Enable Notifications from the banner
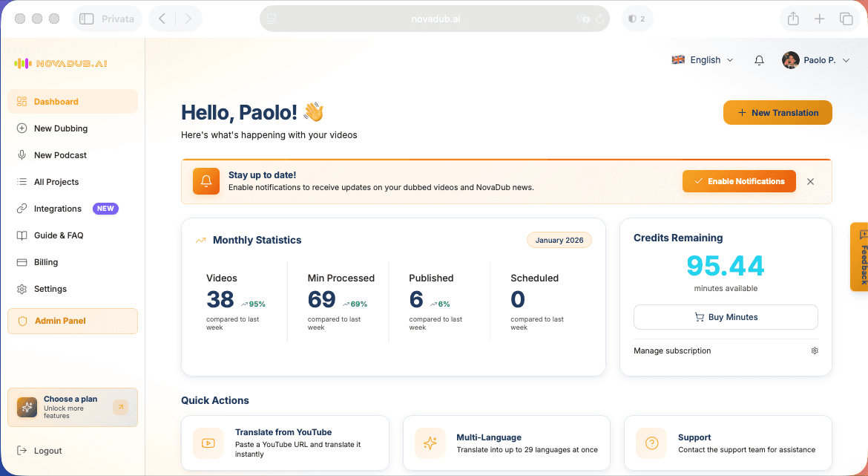This screenshot has width=868, height=476. click(738, 180)
